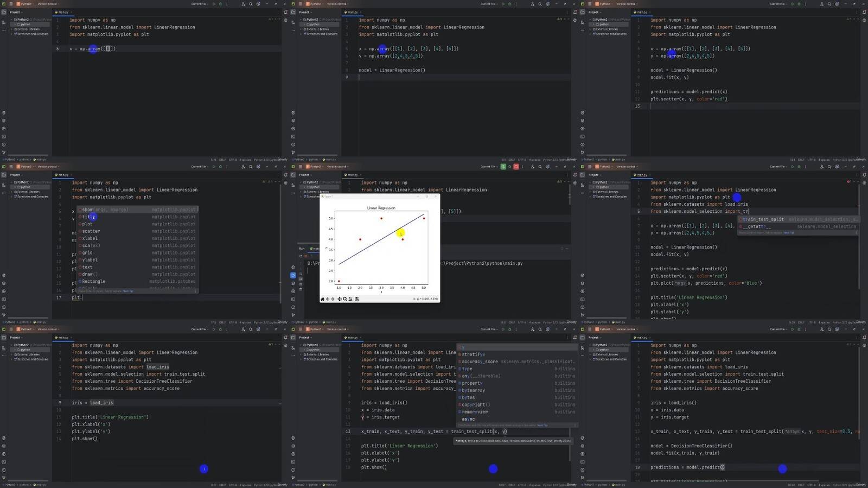The image size is (868, 488).
Task: Click the CRLF status entry in the plt. autocomplete frame
Action: [x=222, y=322]
